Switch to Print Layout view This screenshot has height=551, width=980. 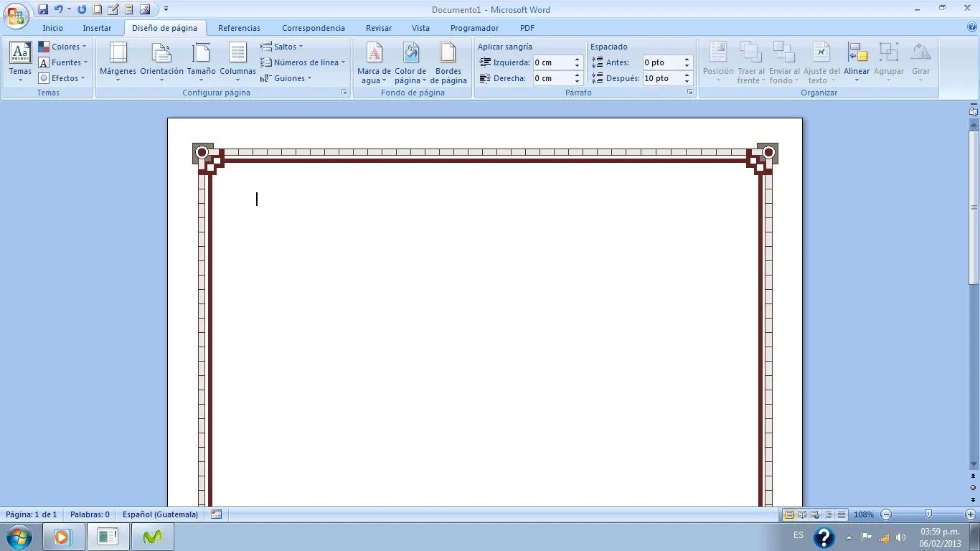click(x=789, y=514)
